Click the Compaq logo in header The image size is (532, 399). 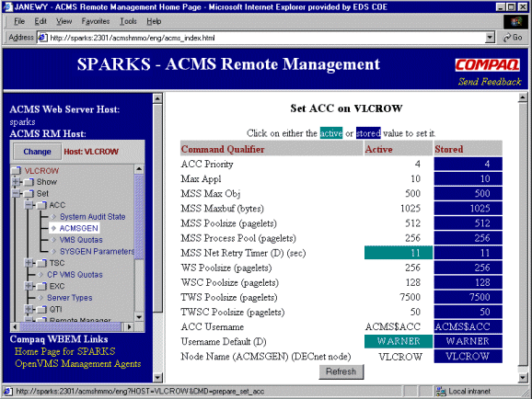(x=487, y=64)
